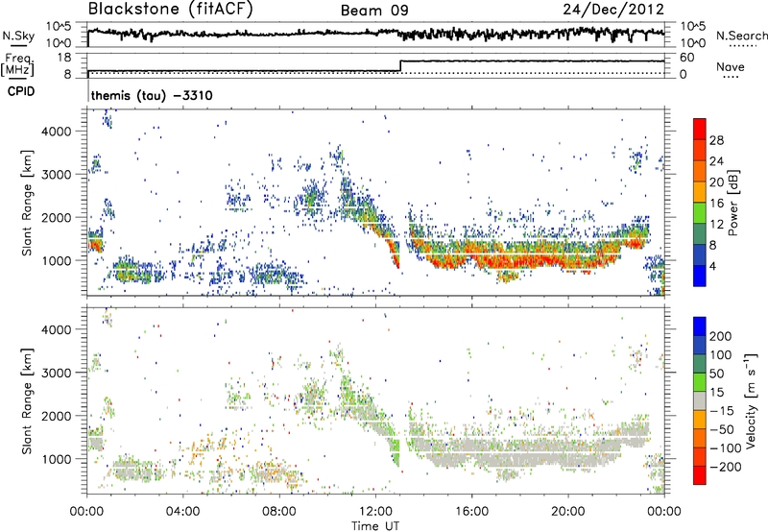
Task: Click the right 10^0 search noise axis label
Action: [x=692, y=43]
